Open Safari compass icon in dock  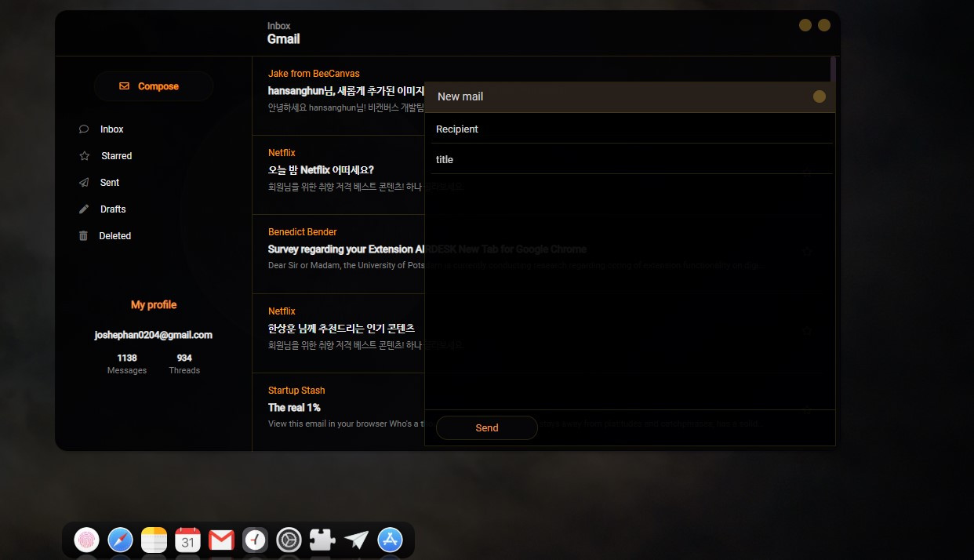pyautogui.click(x=120, y=540)
